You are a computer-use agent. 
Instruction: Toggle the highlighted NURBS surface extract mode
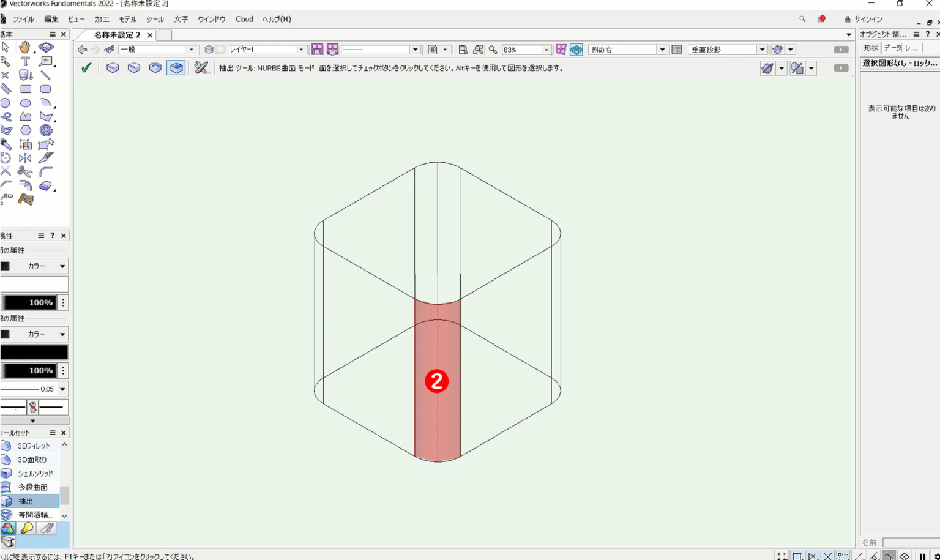click(176, 68)
